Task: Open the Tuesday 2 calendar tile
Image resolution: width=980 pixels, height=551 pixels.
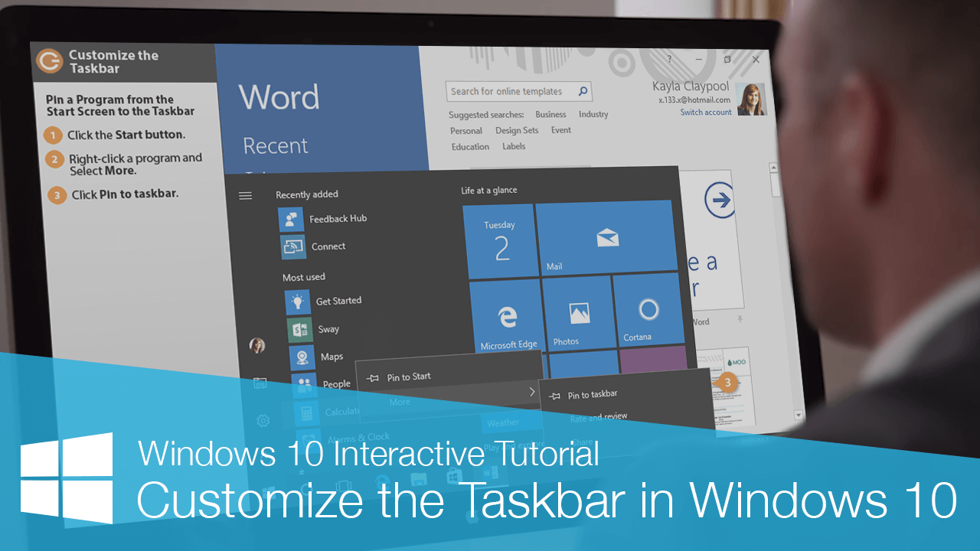Action: click(x=500, y=242)
